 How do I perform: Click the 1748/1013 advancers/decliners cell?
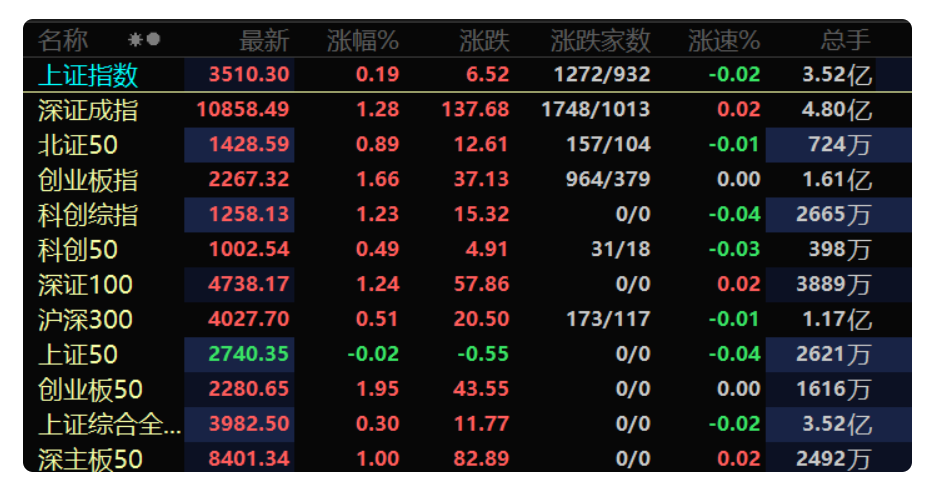click(x=596, y=110)
